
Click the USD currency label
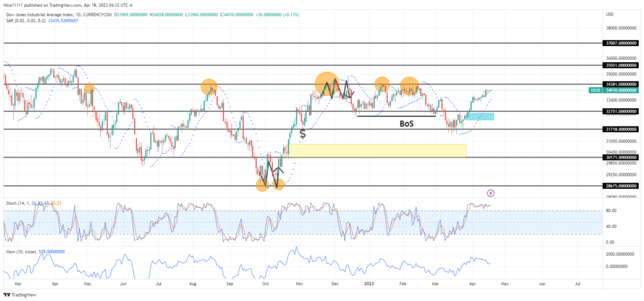(x=609, y=14)
